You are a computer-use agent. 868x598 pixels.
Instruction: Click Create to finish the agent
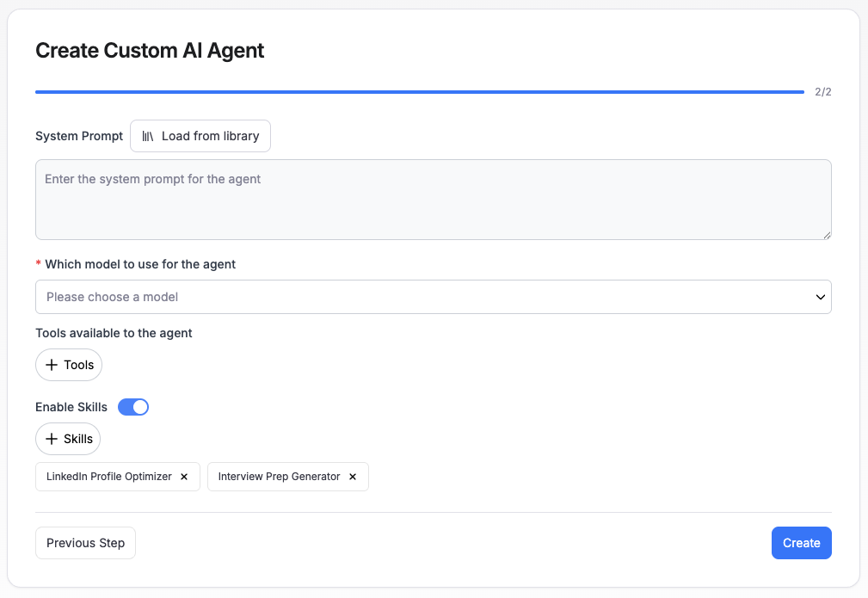pyautogui.click(x=801, y=542)
